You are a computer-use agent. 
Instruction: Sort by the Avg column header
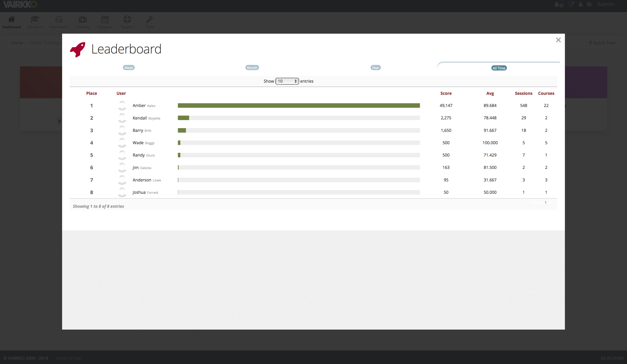point(490,93)
